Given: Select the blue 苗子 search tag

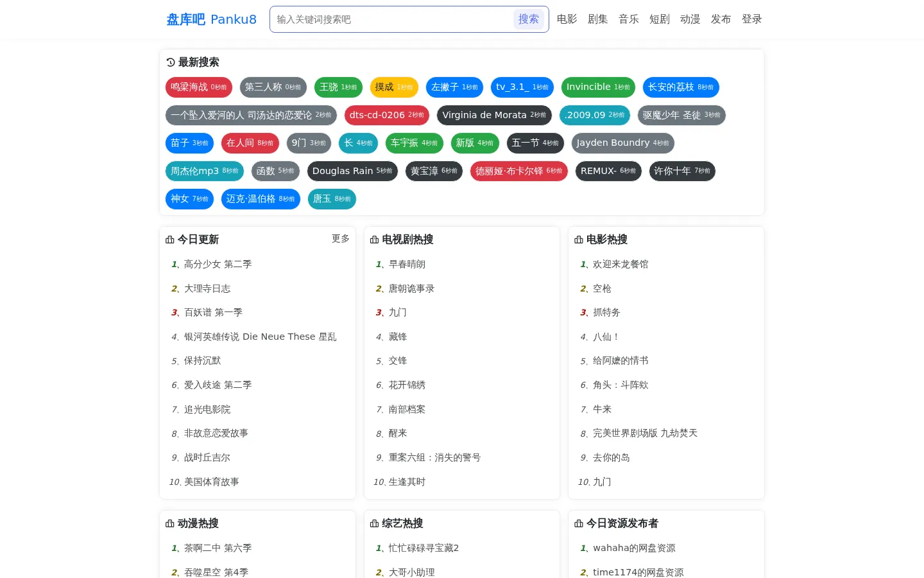Looking at the screenshot, I should click(189, 143).
